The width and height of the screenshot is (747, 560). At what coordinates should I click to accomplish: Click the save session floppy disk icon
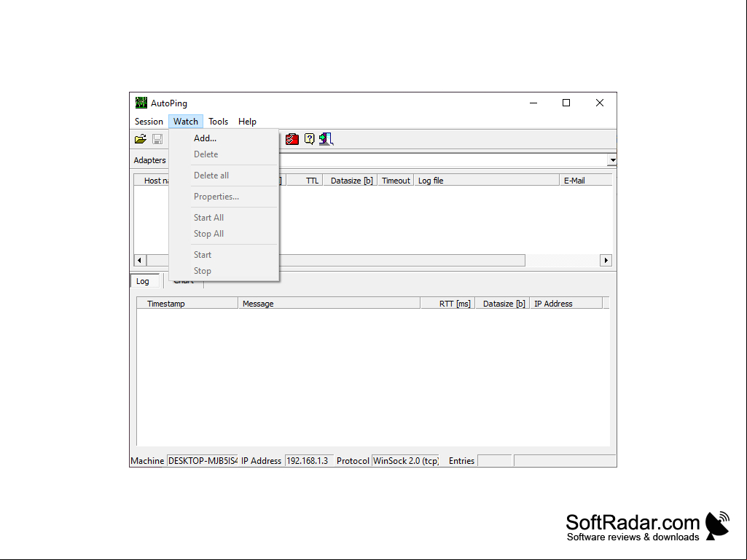(x=157, y=139)
